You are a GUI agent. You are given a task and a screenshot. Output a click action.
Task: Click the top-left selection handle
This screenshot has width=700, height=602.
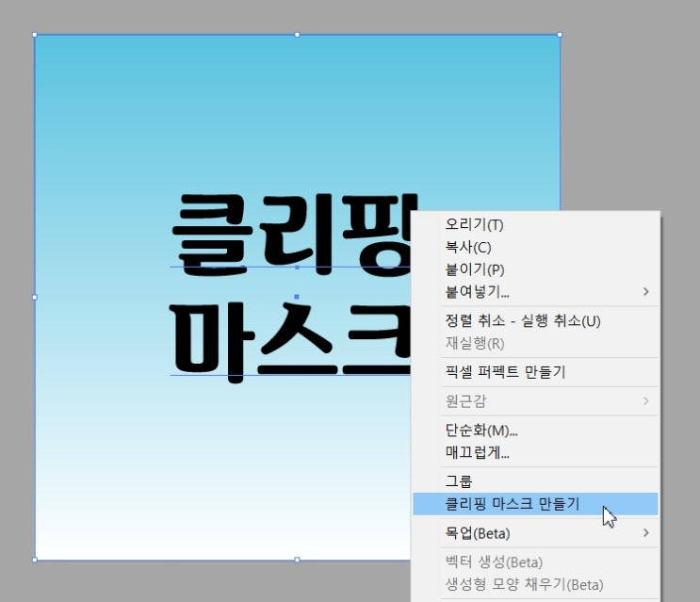click(x=35, y=35)
